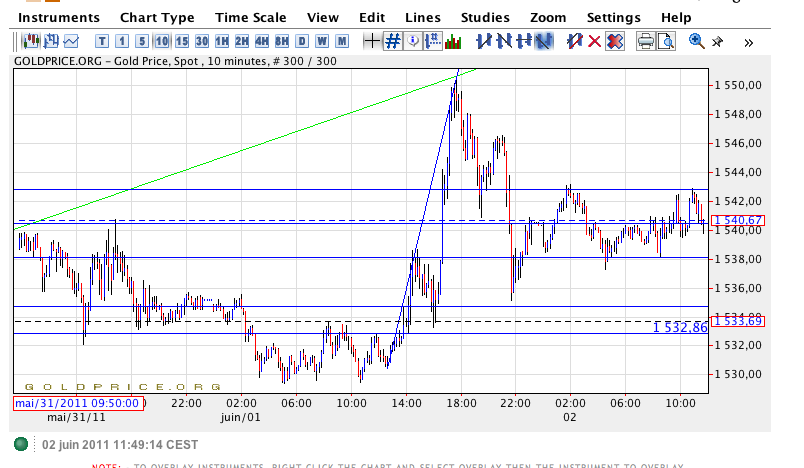Click the red X delete line icon
Screen dimensions: 804x468
point(595,41)
